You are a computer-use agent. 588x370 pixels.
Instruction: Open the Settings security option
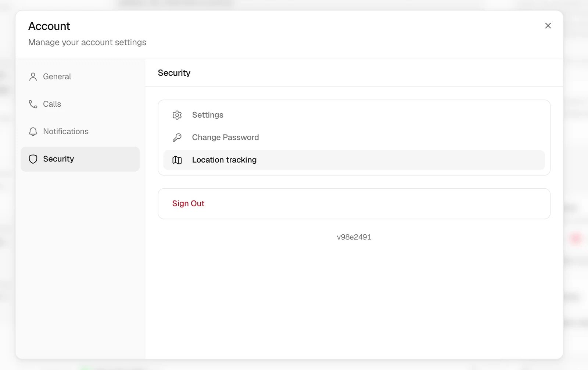click(x=354, y=115)
